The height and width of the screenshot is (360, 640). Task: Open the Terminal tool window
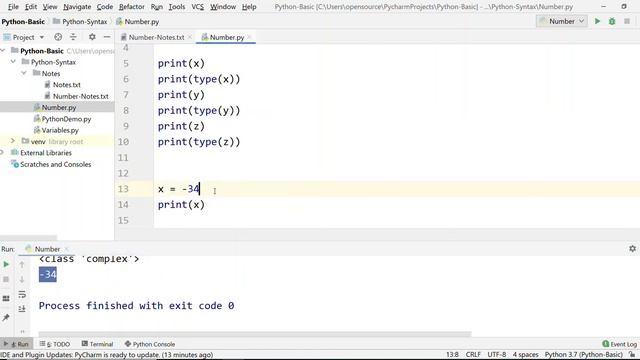coord(97,344)
